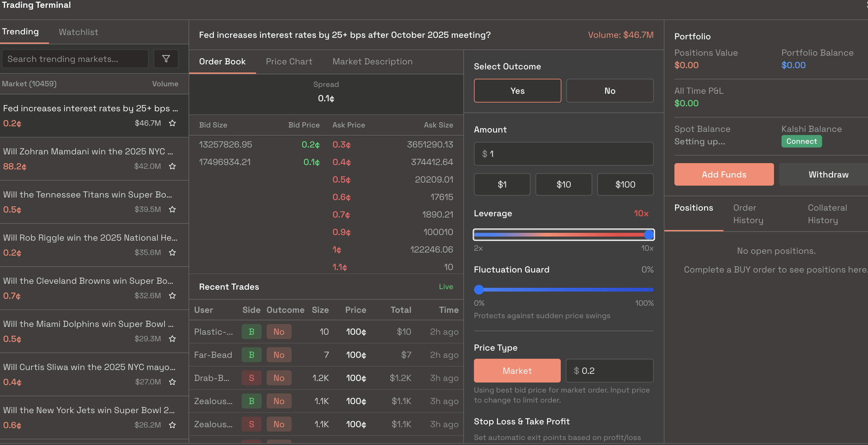Star the New York Jets market

(x=172, y=425)
